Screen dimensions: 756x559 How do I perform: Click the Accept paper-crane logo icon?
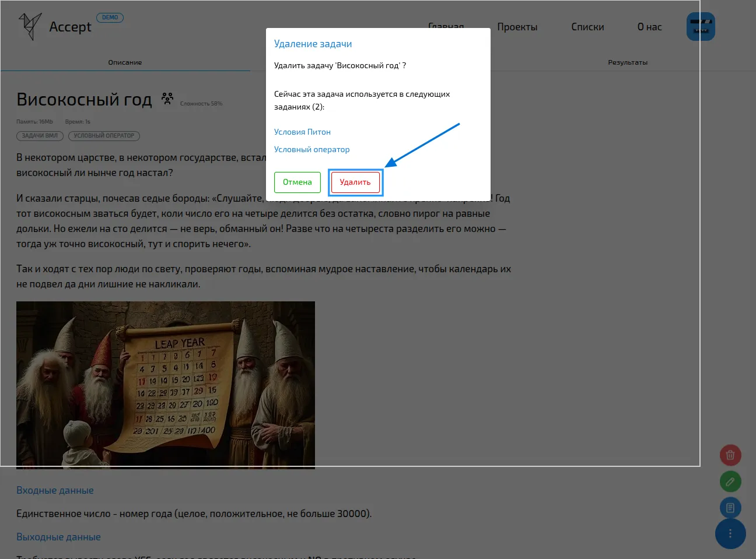tap(30, 26)
